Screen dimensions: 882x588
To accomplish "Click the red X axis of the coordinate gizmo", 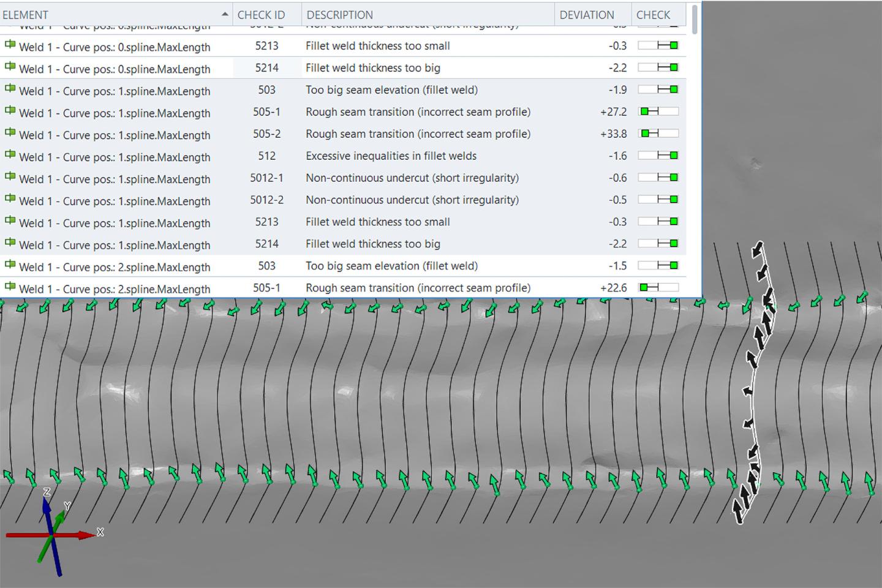I will [83, 534].
